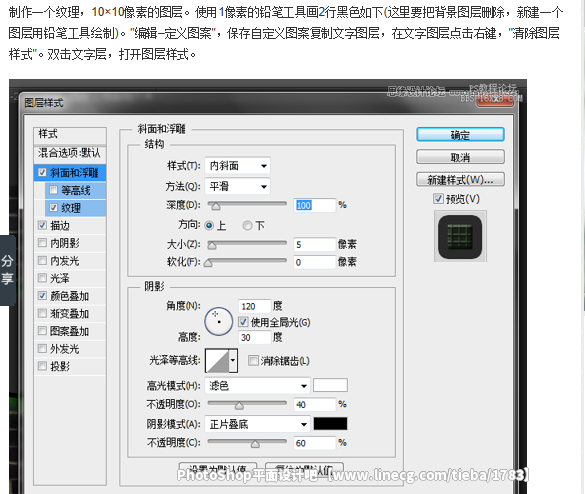Click the angle dial control
The image size is (585, 494).
219,321
